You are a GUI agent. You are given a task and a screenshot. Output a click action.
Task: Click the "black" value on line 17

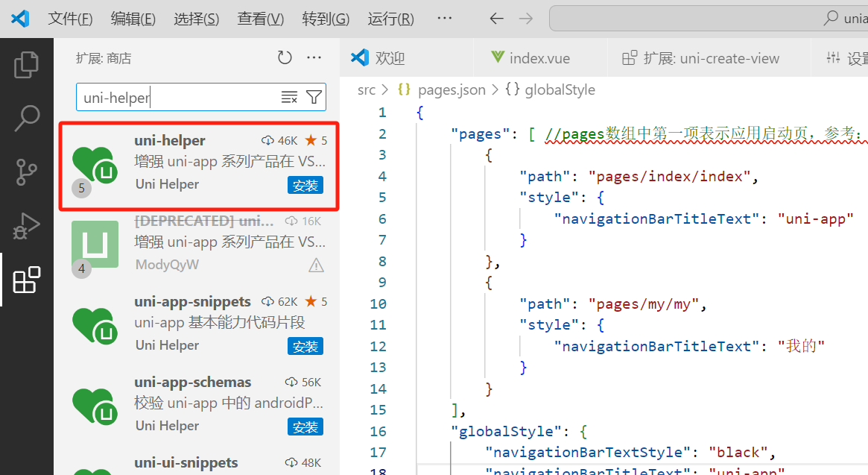(738, 453)
